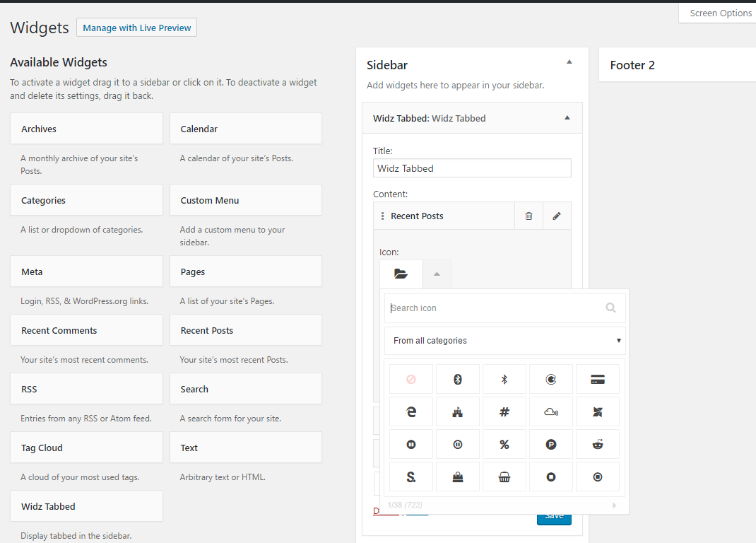Add the Recent Posts available widget
Viewport: 756px width, 543px height.
tap(246, 330)
